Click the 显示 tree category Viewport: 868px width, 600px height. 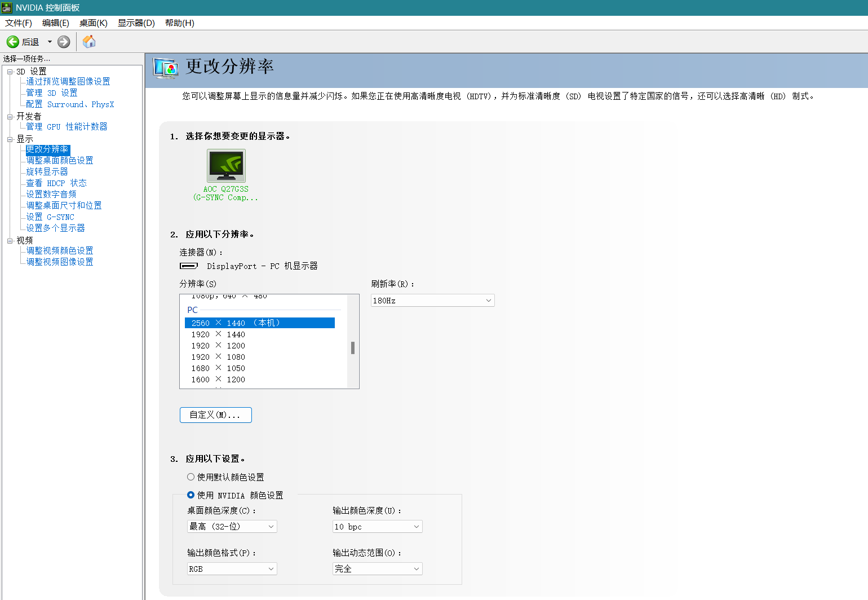click(x=25, y=139)
